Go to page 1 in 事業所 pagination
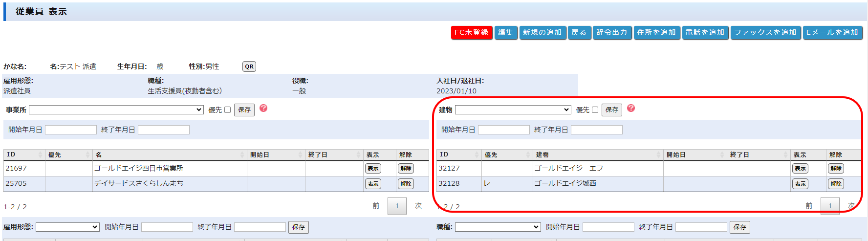The image size is (868, 241). [x=397, y=206]
